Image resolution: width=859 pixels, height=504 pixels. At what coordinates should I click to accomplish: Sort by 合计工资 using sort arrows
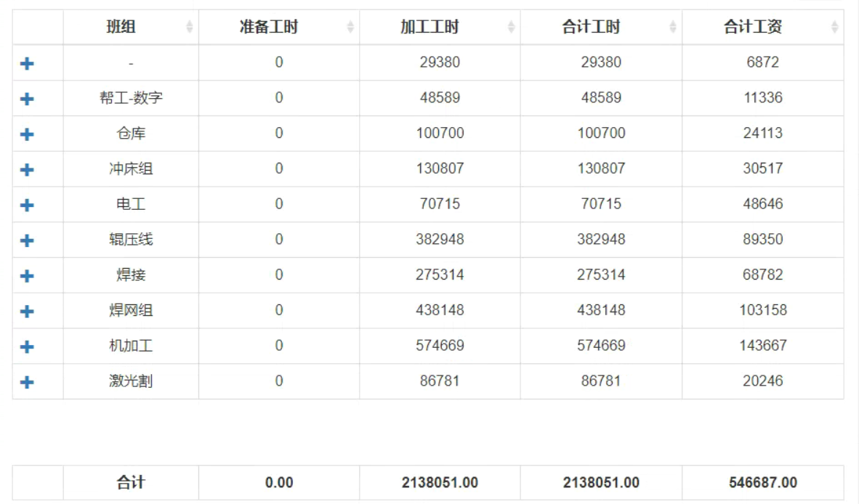tap(834, 28)
